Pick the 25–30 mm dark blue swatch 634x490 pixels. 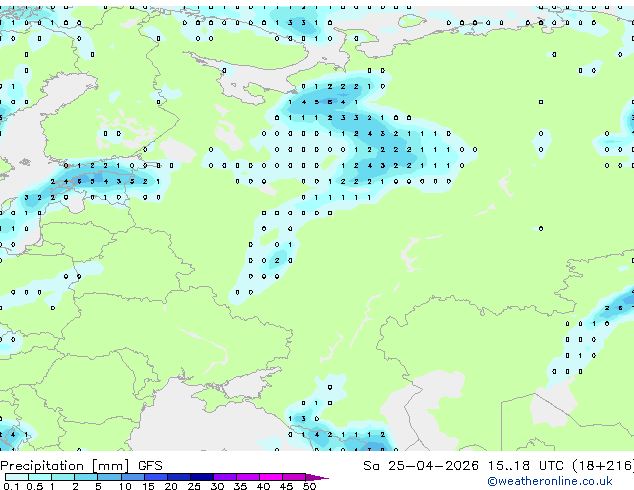coord(202,477)
